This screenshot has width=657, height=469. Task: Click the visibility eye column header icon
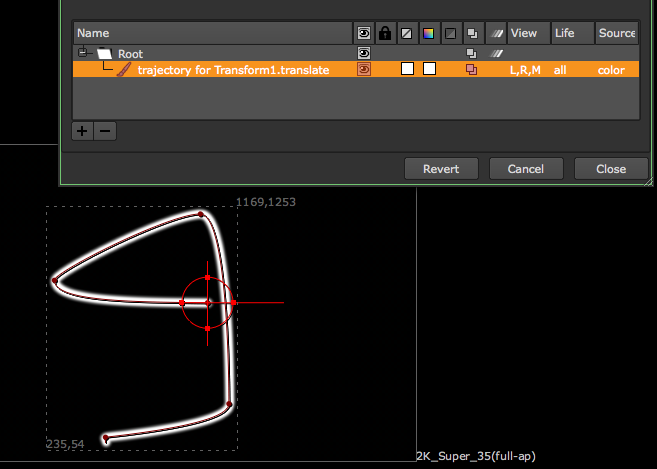click(364, 33)
